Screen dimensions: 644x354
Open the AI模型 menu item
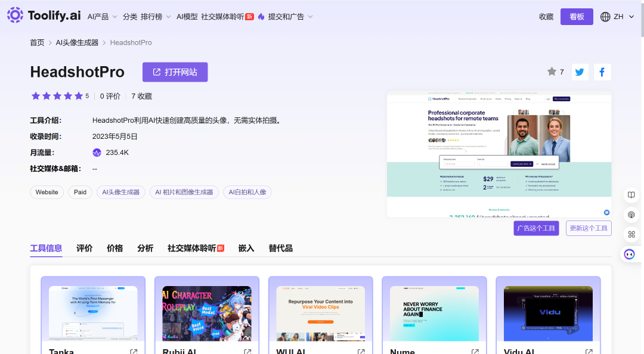[x=187, y=17]
